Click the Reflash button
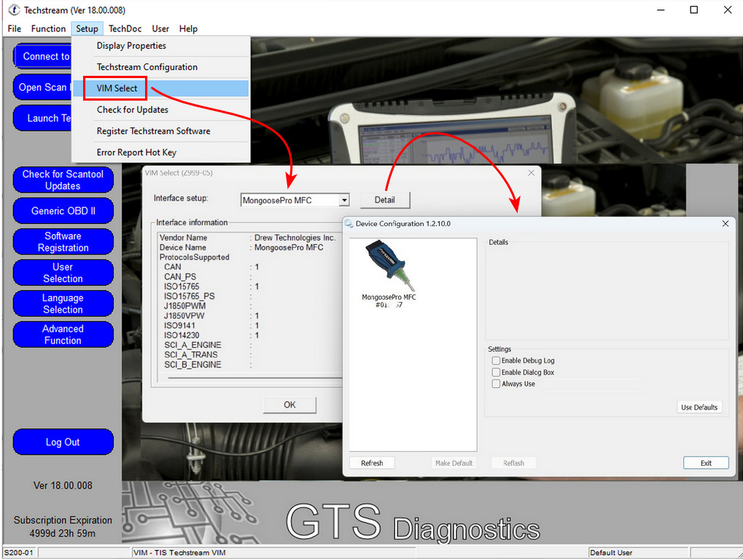 coord(513,463)
